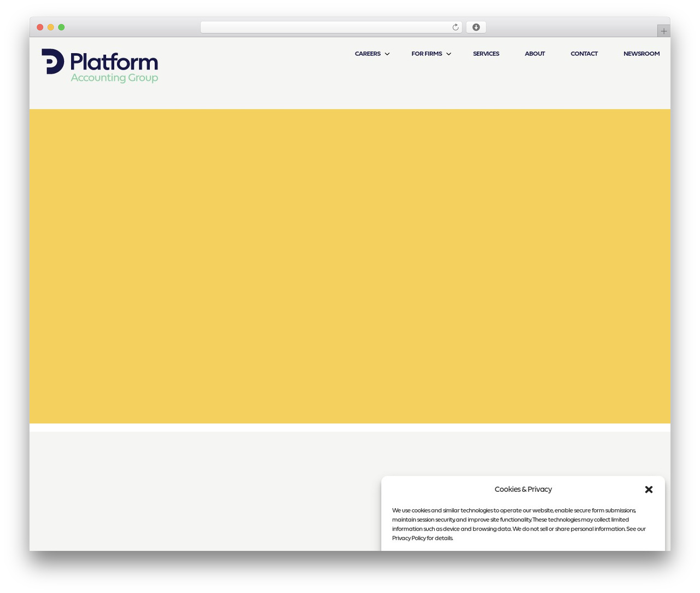Viewport: 700px width, 593px height.
Task: Click the yellow window minimize button
Action: point(51,27)
